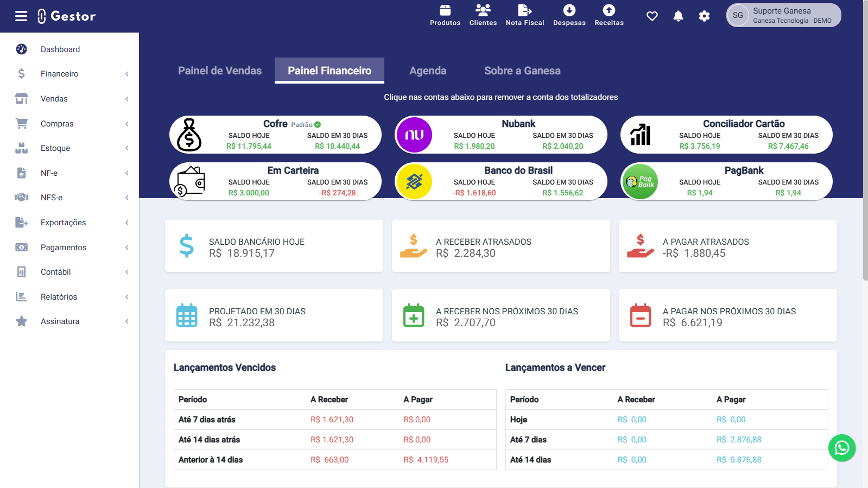The width and height of the screenshot is (868, 488).
Task: Open Assinatura sidebar item
Action: click(69, 321)
